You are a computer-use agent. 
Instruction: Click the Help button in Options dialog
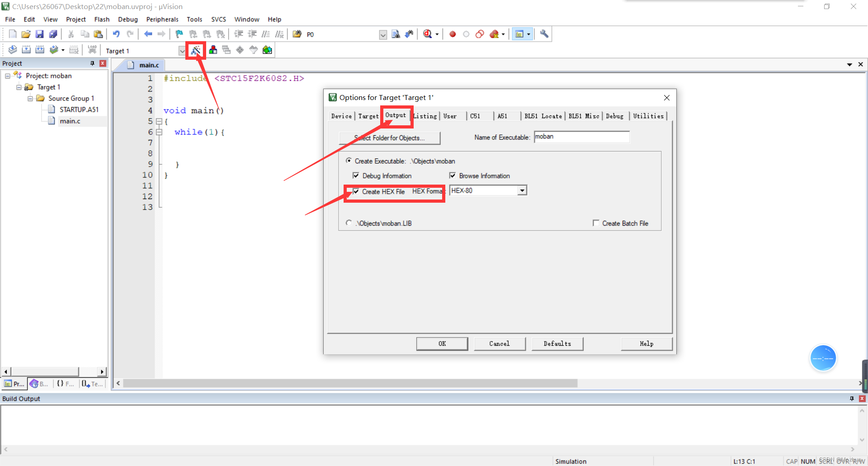coord(646,344)
